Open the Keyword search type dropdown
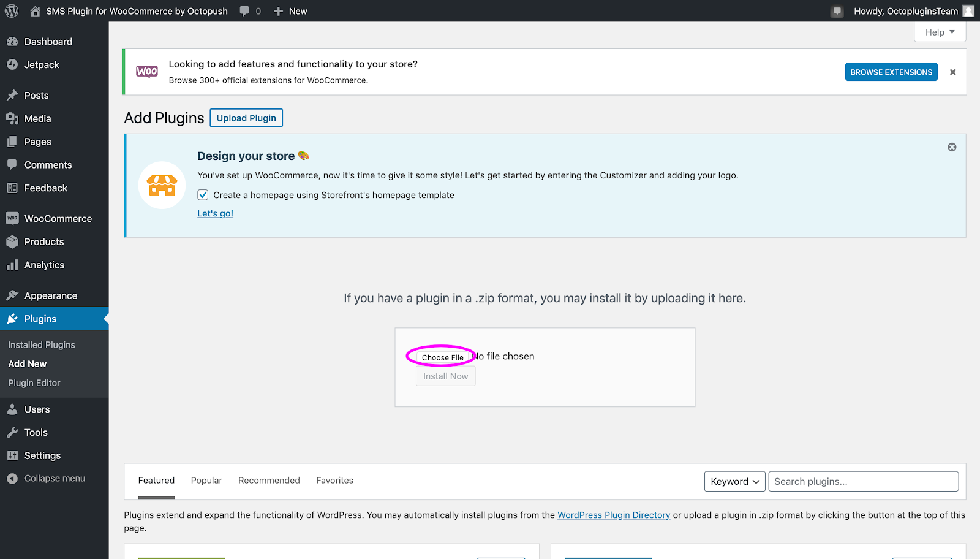Image resolution: width=980 pixels, height=559 pixels. click(735, 481)
